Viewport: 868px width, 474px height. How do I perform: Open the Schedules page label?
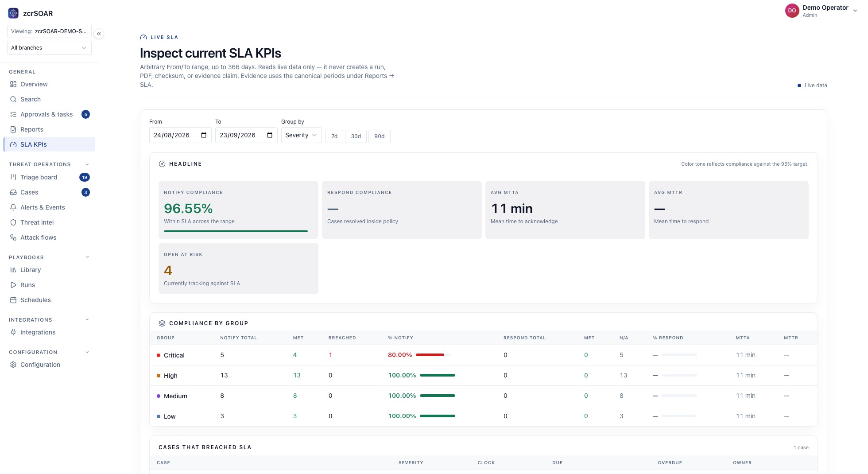click(x=35, y=300)
